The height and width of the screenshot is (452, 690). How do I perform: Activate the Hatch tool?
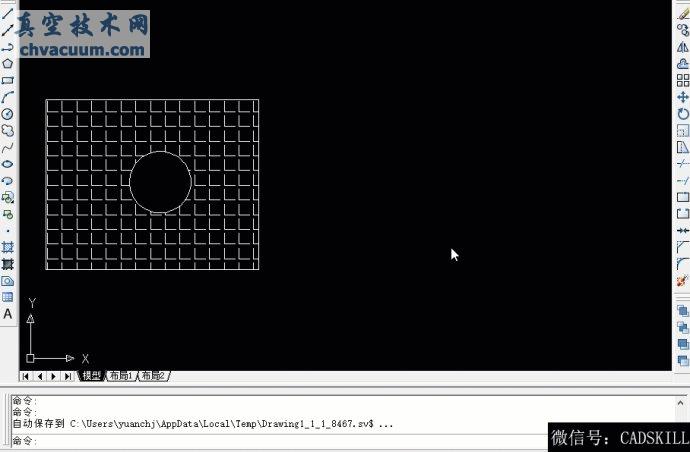click(8, 246)
